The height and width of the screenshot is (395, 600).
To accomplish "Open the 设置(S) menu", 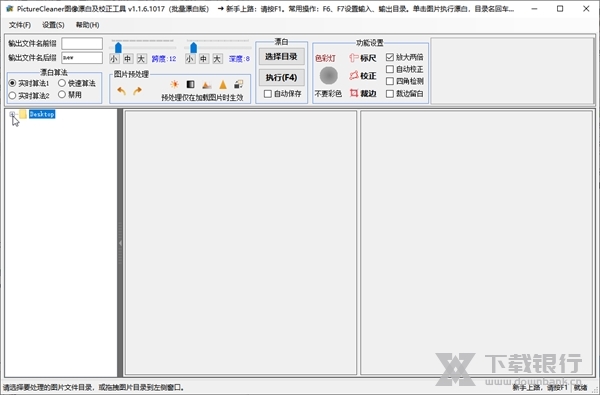I will tap(53, 25).
